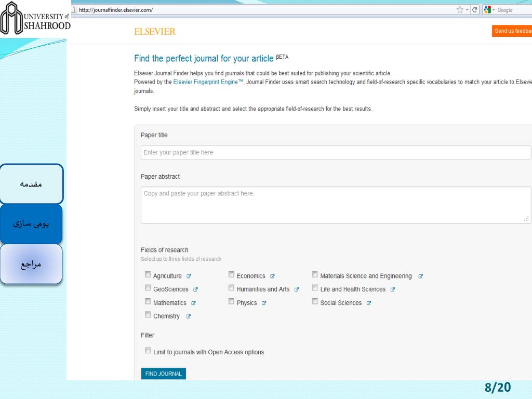532x399 pixels.
Task: Enable Limit to journals with Open Access options
Action: pos(148,351)
